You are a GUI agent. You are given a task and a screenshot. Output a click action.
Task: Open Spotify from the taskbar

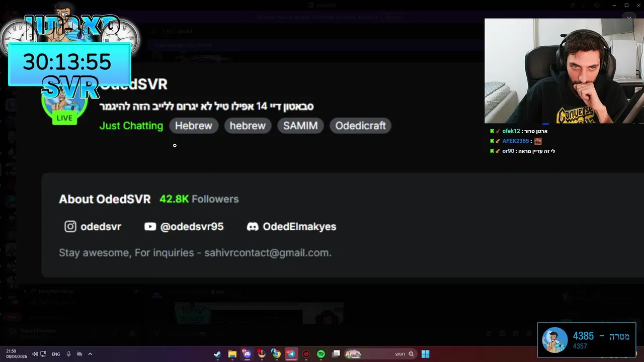point(321,354)
